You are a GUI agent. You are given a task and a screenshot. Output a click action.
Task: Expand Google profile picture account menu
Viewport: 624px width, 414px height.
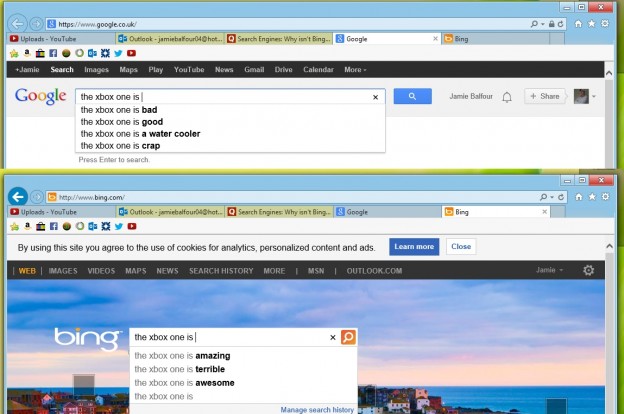coord(584,97)
